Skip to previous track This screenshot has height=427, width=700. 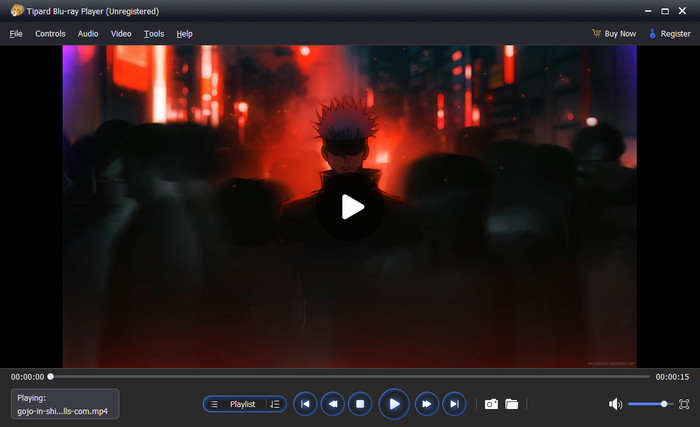point(305,404)
